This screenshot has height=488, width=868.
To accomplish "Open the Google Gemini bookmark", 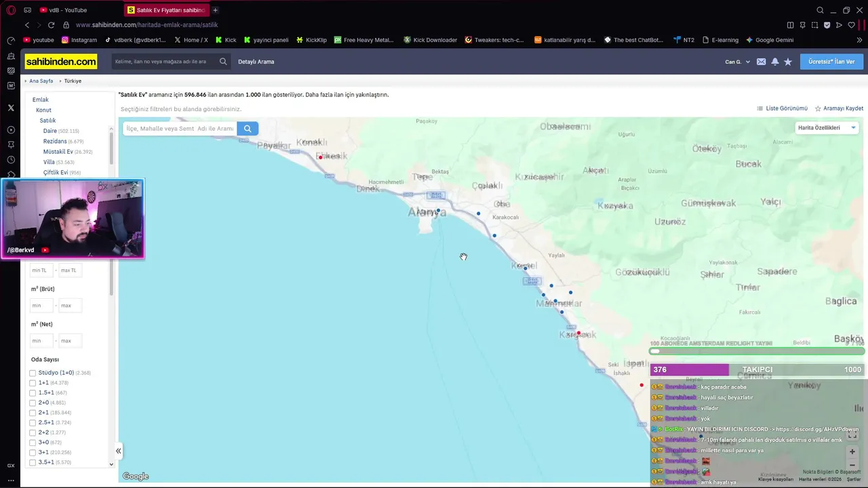I will (770, 40).
